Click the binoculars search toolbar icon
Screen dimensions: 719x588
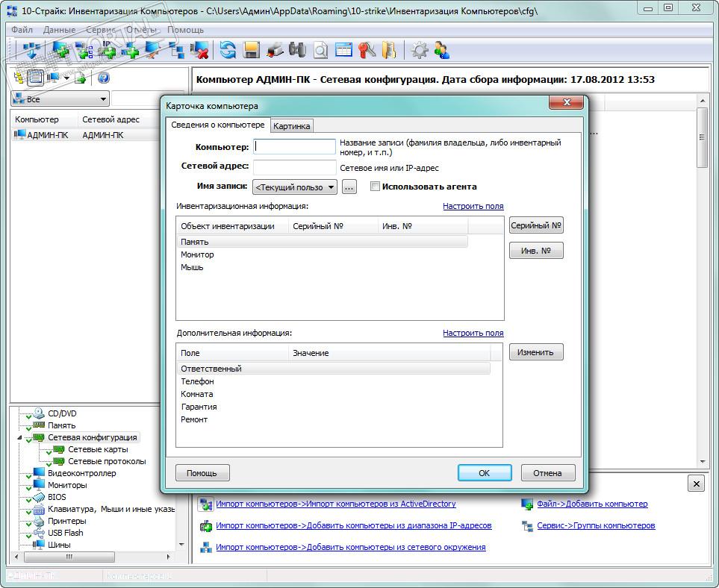pyautogui.click(x=297, y=51)
